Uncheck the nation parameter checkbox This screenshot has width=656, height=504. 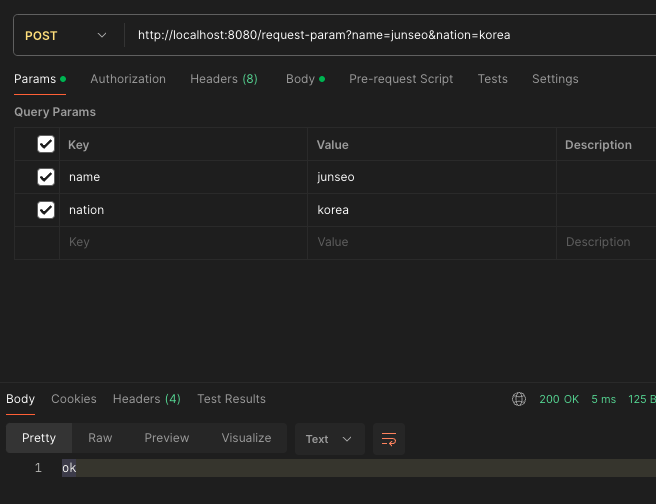[x=46, y=210]
